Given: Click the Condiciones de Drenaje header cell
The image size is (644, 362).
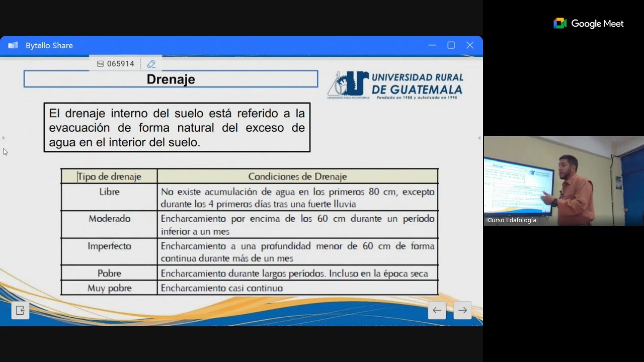Looking at the screenshot, I should pos(297,176).
